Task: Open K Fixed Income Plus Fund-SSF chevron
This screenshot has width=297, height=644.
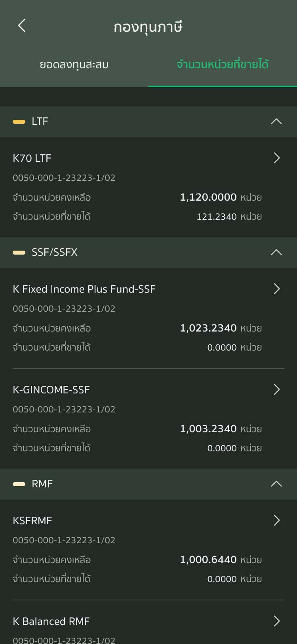Action: [x=277, y=289]
